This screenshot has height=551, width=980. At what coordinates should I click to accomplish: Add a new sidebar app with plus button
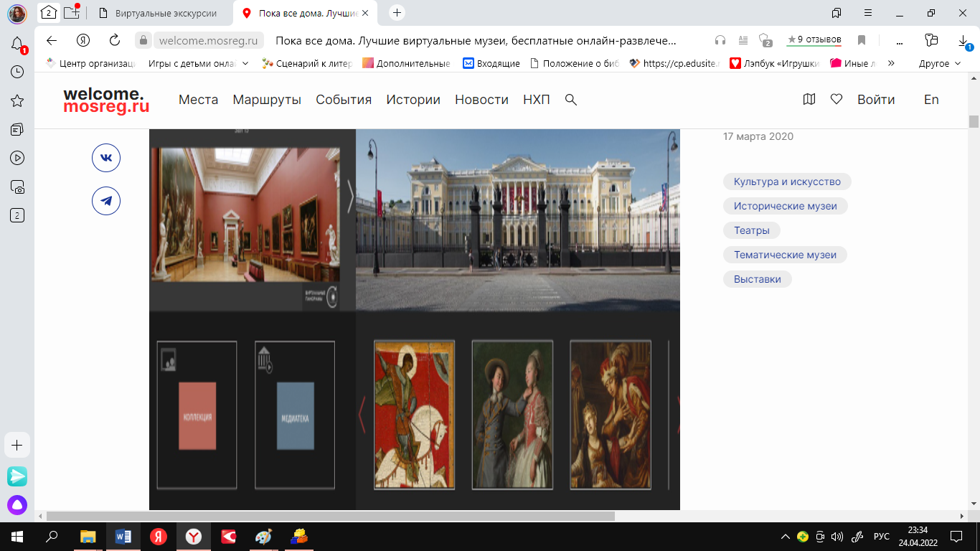17,445
